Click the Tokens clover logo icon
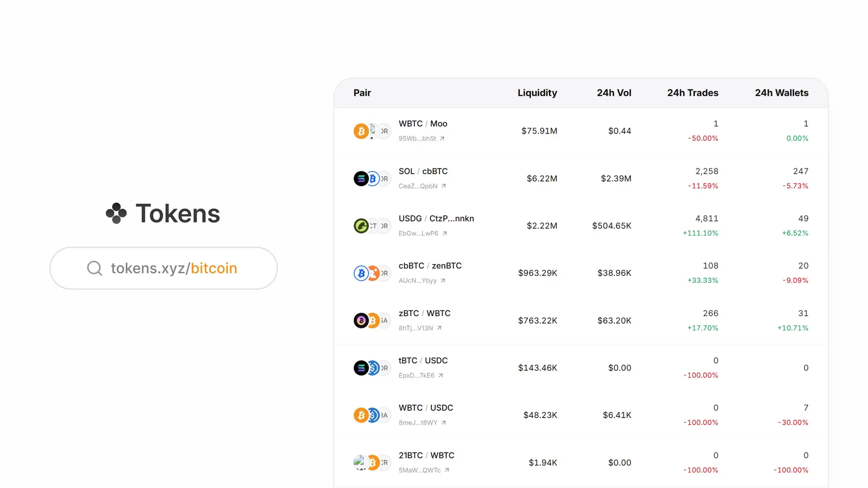 tap(116, 213)
